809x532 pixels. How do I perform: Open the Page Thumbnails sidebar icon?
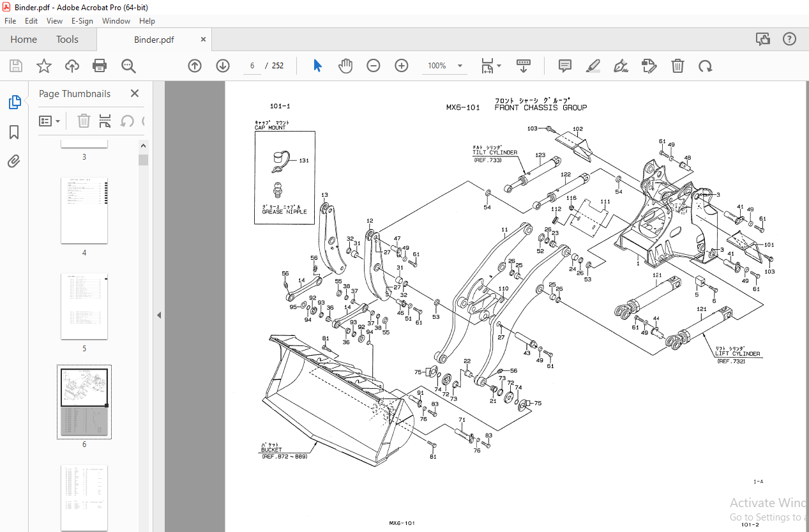[x=14, y=102]
